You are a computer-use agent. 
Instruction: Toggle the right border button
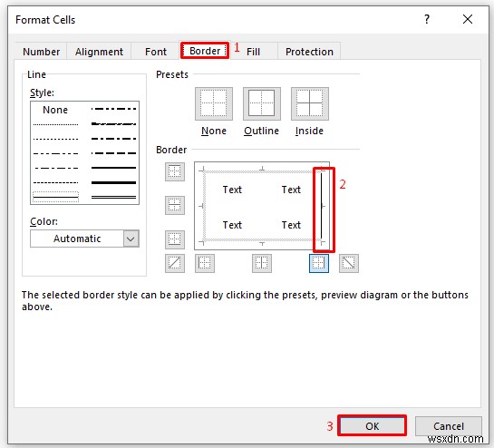[319, 263]
